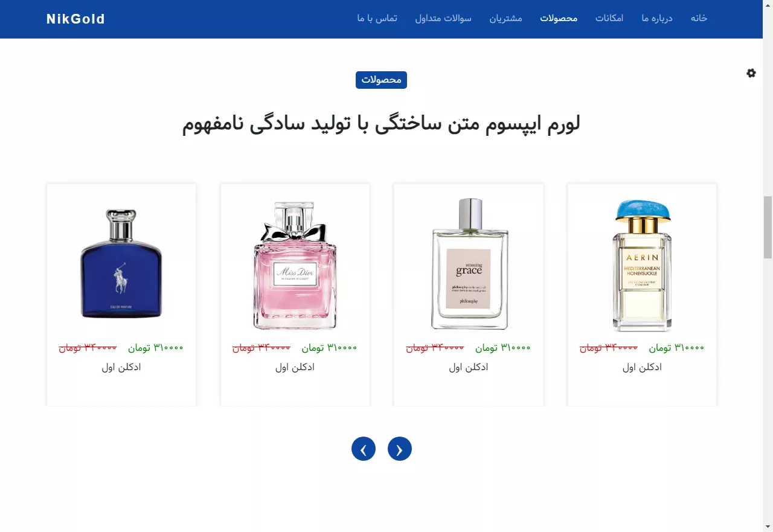This screenshot has height=532, width=773.
Task: Open the pink Miss Dior perfume image
Action: tap(295, 264)
